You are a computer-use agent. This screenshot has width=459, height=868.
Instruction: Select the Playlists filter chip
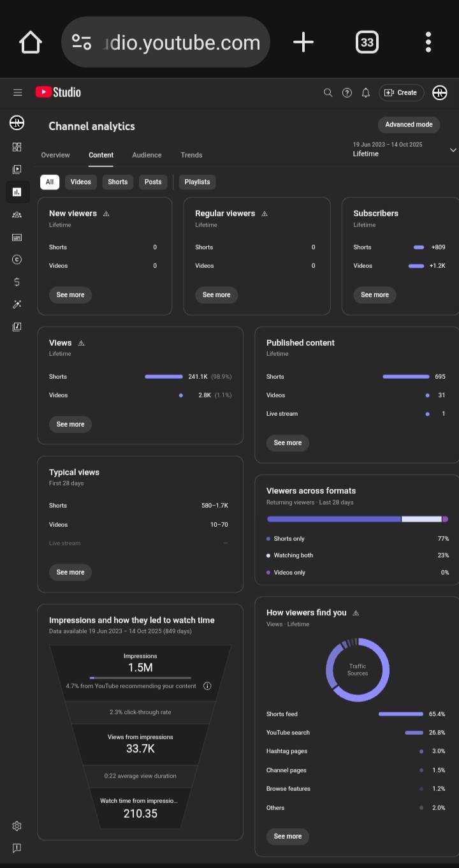coord(197,182)
